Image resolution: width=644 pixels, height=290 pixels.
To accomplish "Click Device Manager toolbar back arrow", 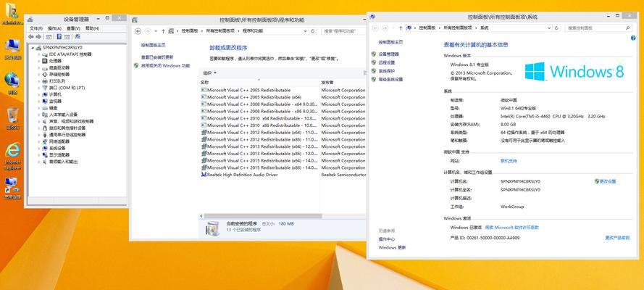I will click(31, 36).
